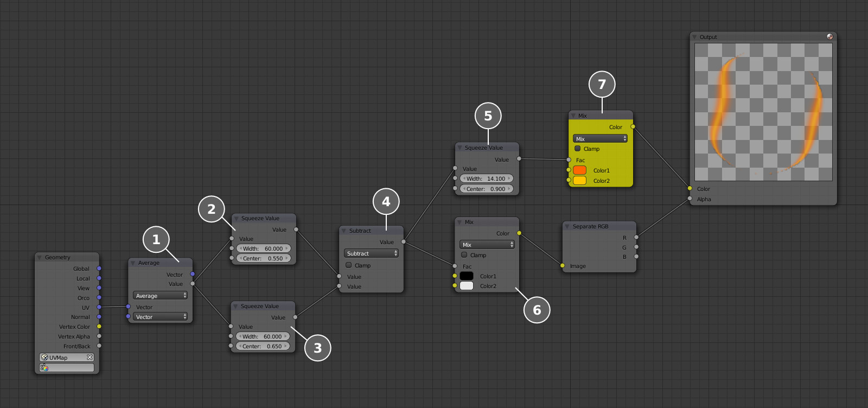The image size is (868, 408).
Task: Click the yellow Vertex Color output socket
Action: coord(99,327)
